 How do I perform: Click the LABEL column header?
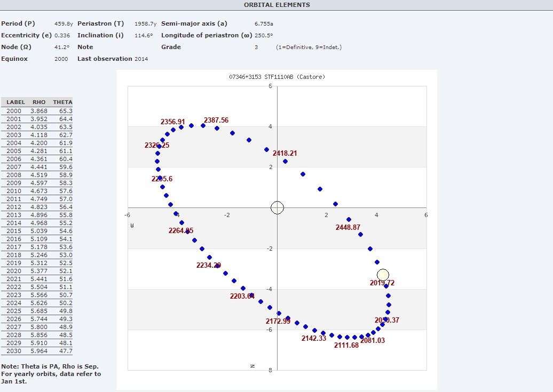pos(15,102)
